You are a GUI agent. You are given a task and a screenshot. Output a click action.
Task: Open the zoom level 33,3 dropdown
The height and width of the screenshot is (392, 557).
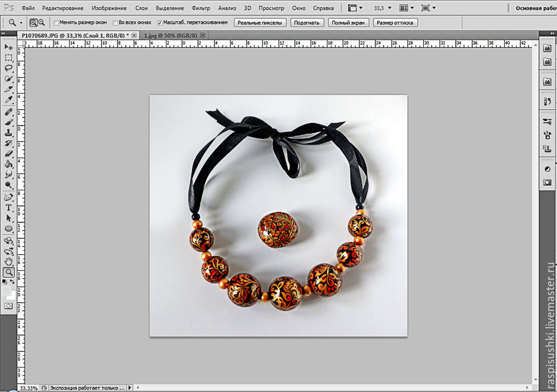(389, 8)
